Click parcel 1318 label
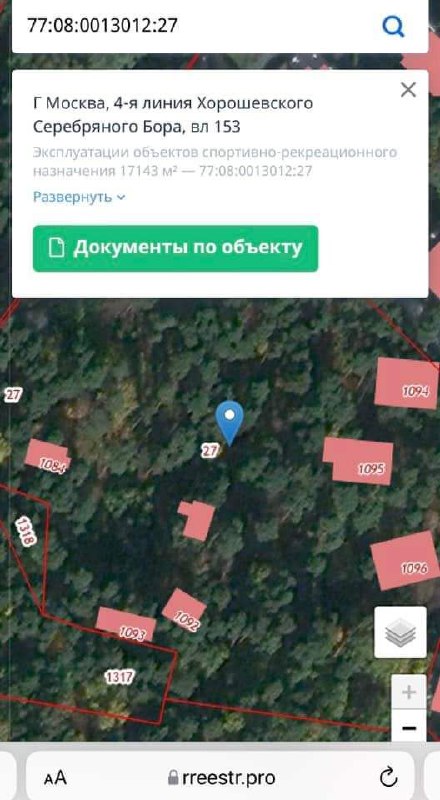This screenshot has height=800, width=440. (26, 531)
